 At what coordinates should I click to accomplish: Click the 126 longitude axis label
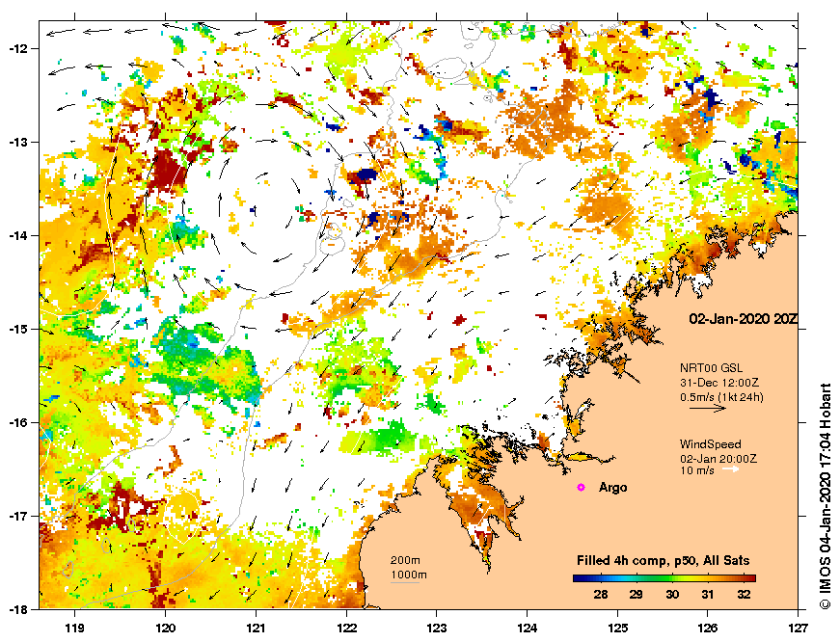click(708, 629)
